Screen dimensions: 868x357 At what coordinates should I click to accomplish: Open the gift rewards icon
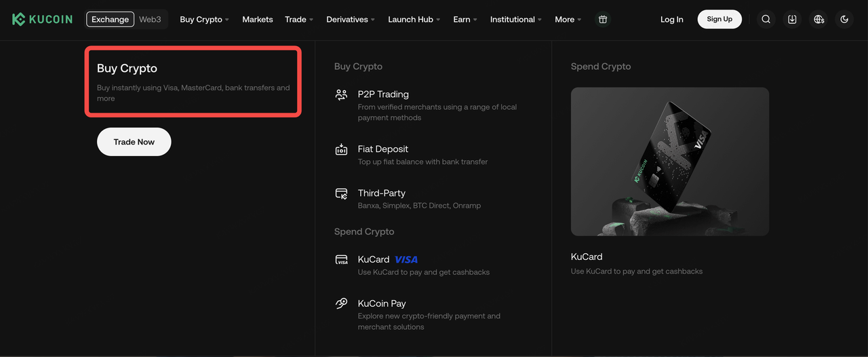602,19
